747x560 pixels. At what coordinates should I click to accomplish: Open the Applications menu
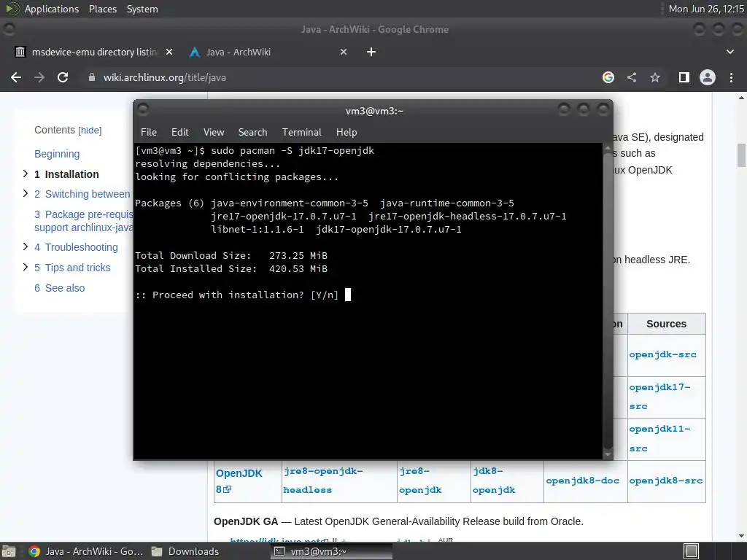point(52,9)
